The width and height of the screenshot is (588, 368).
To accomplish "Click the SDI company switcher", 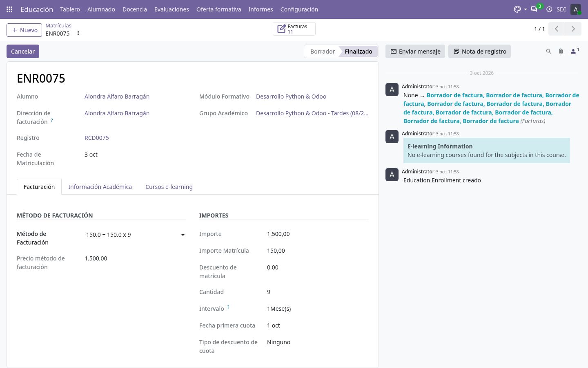I will (x=561, y=9).
